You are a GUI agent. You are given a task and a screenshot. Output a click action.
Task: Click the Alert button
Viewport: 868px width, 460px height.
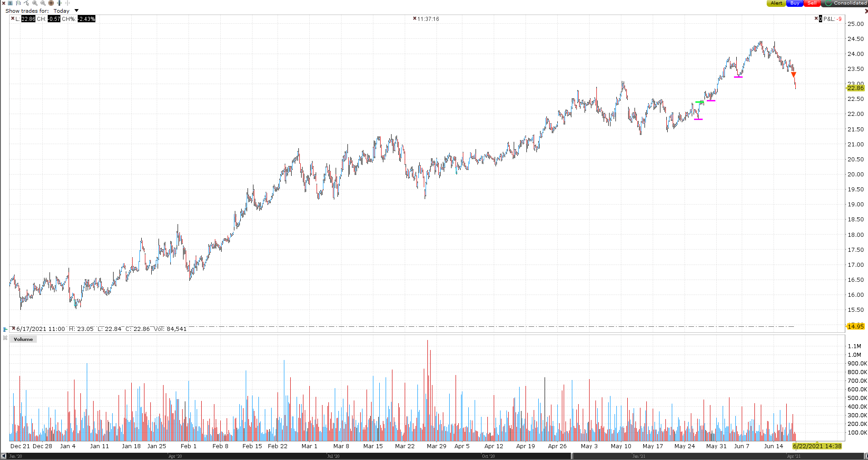776,3
